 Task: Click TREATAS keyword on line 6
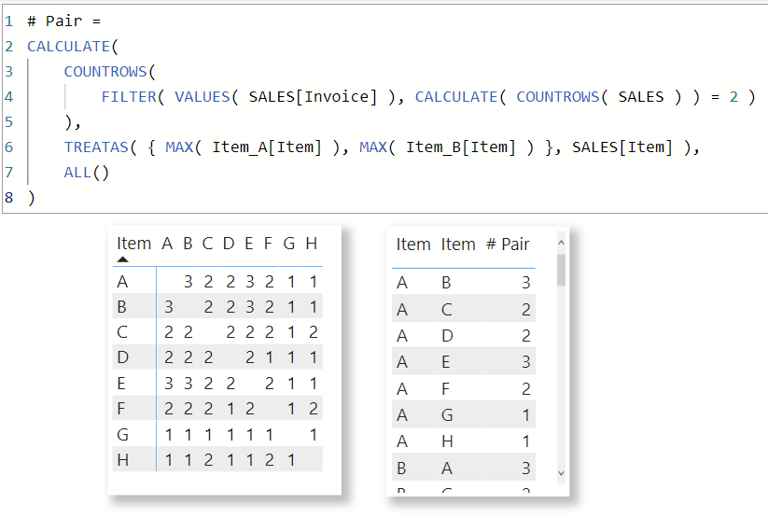(x=96, y=147)
